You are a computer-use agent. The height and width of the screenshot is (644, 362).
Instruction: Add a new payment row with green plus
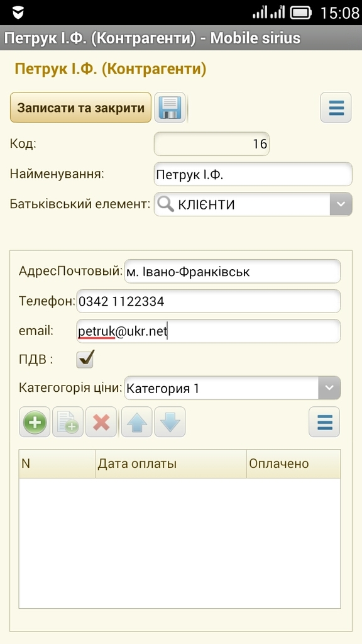point(34,422)
